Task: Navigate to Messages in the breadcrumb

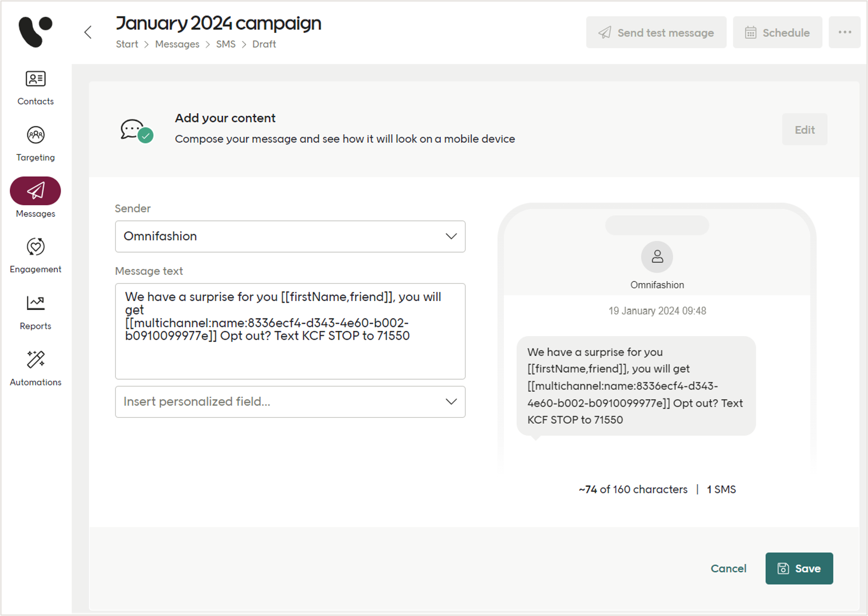Action: point(177,44)
